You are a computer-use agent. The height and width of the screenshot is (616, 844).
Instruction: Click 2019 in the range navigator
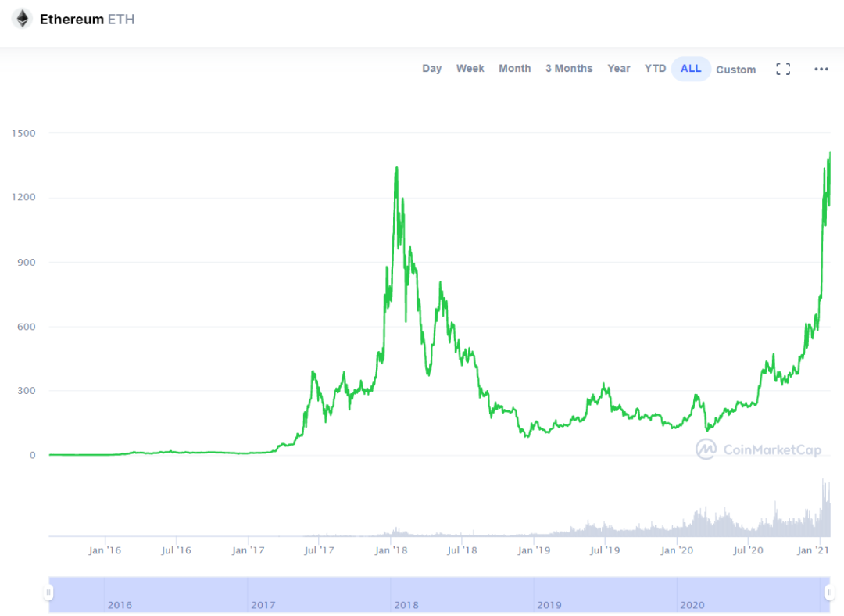pos(549,605)
